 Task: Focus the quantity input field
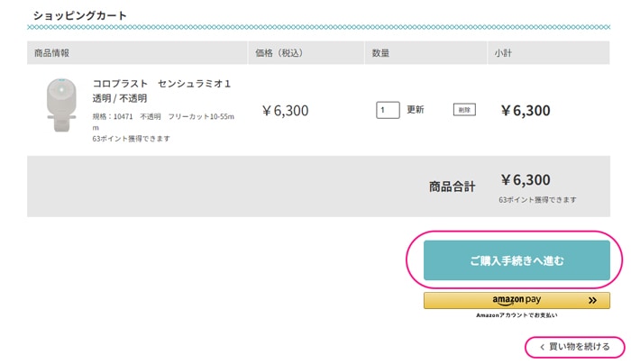[388, 110]
